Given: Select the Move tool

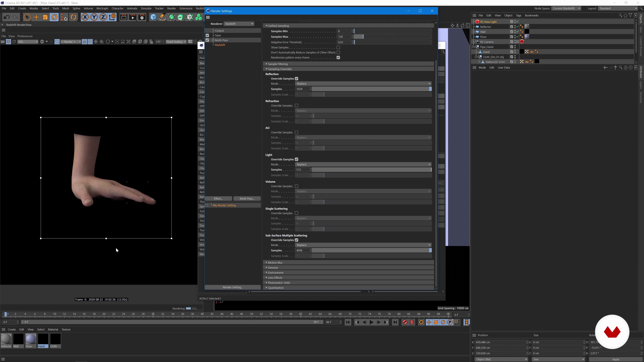Looking at the screenshot, I should [x=36, y=17].
